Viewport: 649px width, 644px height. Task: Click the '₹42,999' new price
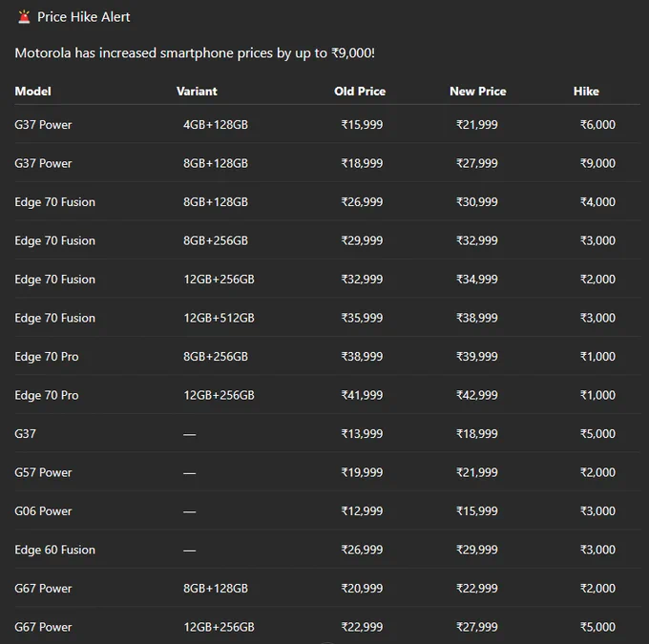[x=477, y=395]
